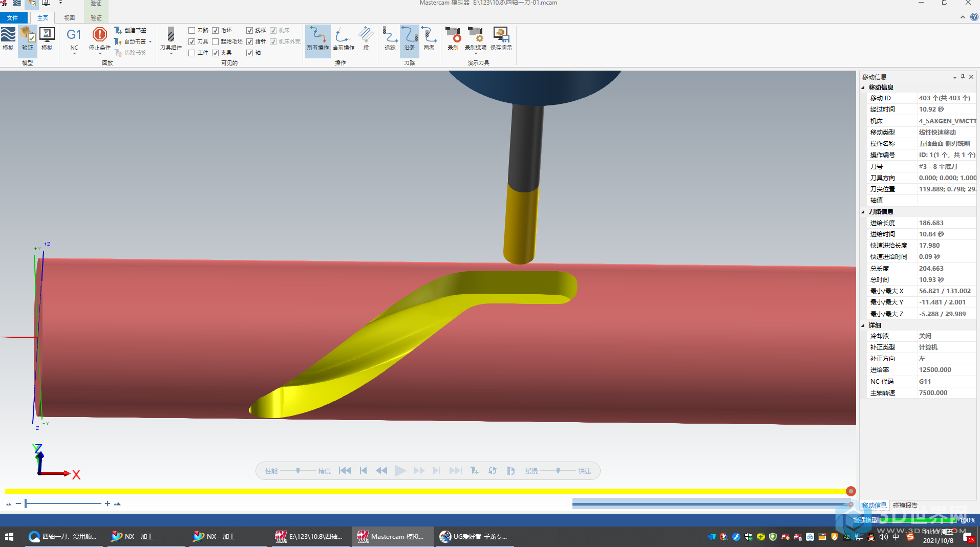Viewport: 980px width, 547px height.
Task: Switch to the 验证 ribbon tab
Action: pos(96,18)
